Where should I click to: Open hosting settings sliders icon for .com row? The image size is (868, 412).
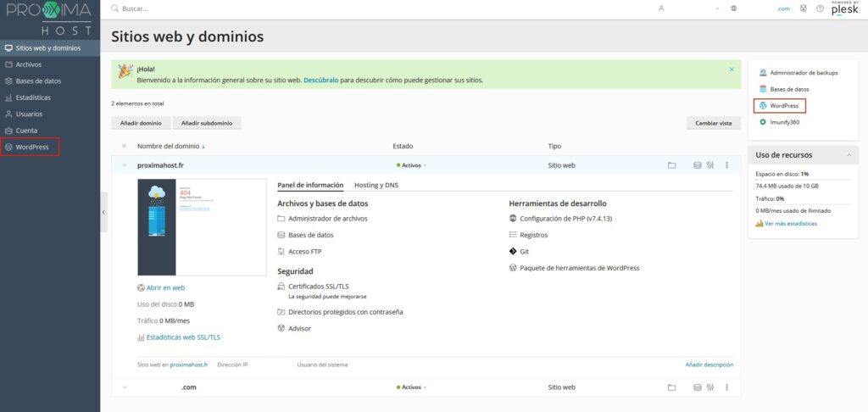coord(710,387)
